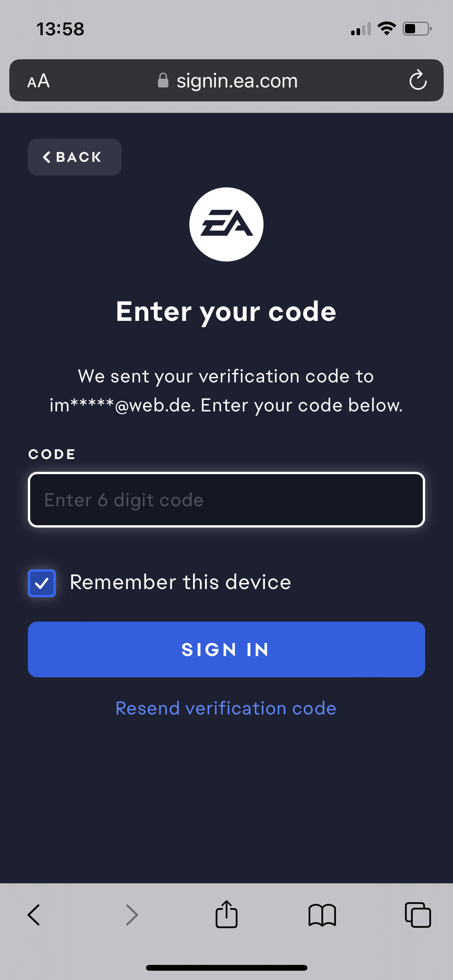The width and height of the screenshot is (453, 980).
Task: Open the Safari bookmarks book icon
Action: tap(322, 915)
